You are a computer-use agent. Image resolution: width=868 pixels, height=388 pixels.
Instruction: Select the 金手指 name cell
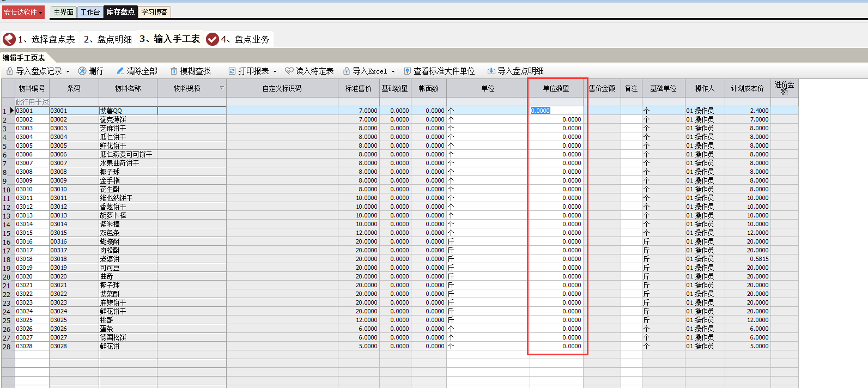click(x=128, y=180)
